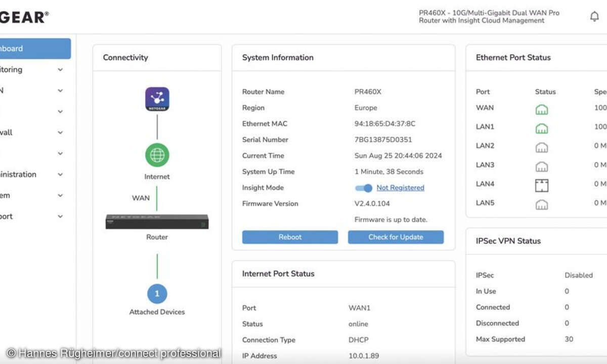Expand the chevron above the Firewall item

point(60,112)
